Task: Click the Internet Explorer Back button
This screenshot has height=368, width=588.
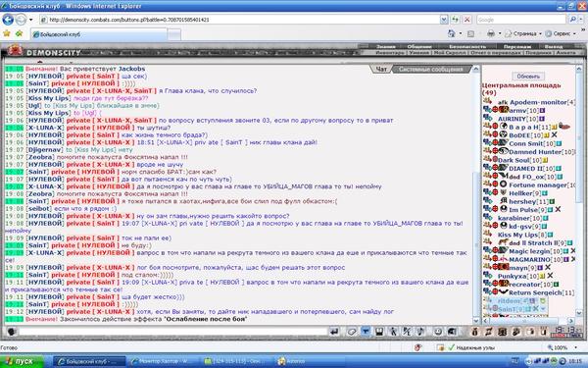Action: tap(8, 20)
